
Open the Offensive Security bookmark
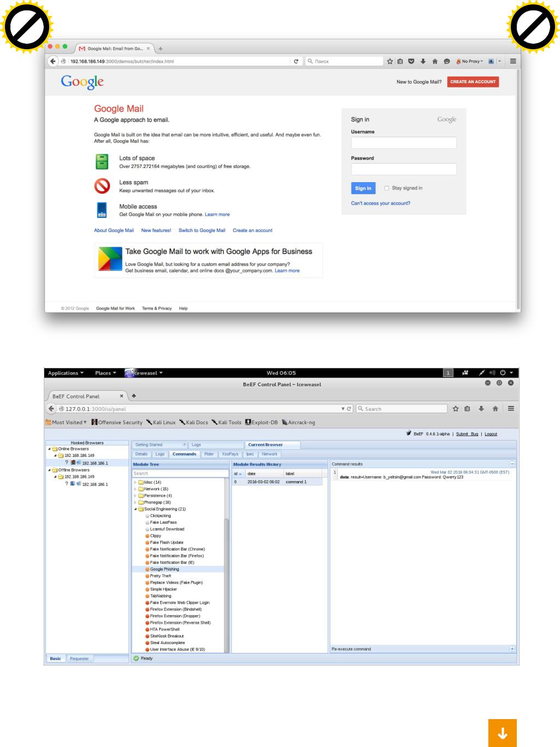click(x=117, y=422)
